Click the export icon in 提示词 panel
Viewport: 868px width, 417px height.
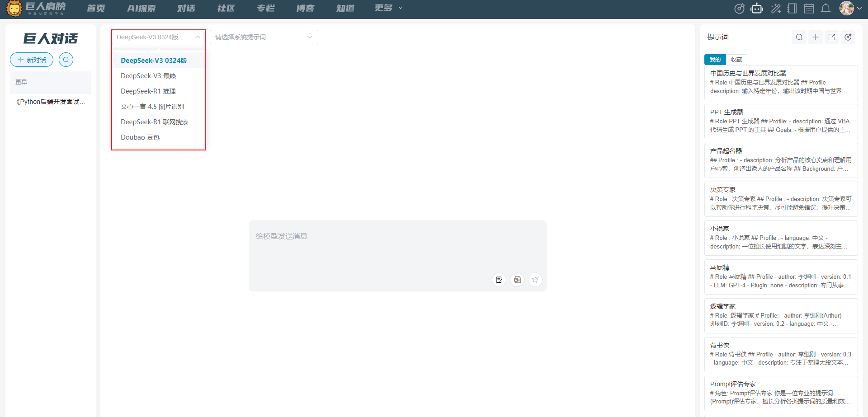832,37
